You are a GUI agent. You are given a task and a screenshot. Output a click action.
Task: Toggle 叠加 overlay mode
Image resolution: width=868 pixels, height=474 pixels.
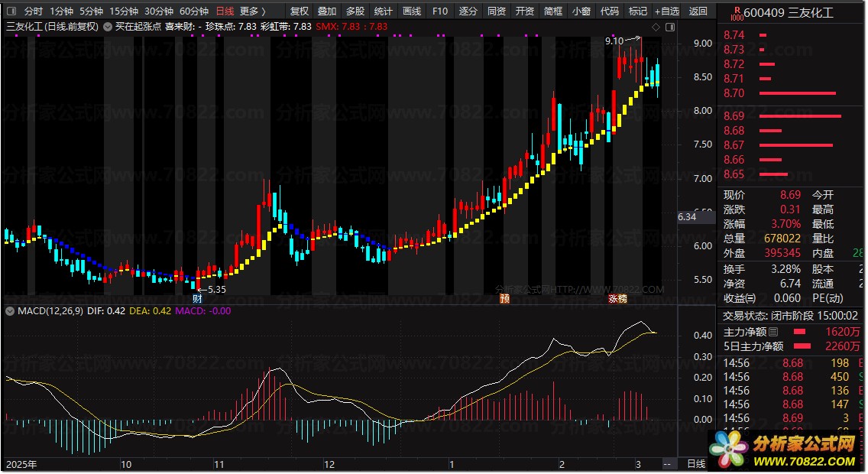(x=327, y=11)
